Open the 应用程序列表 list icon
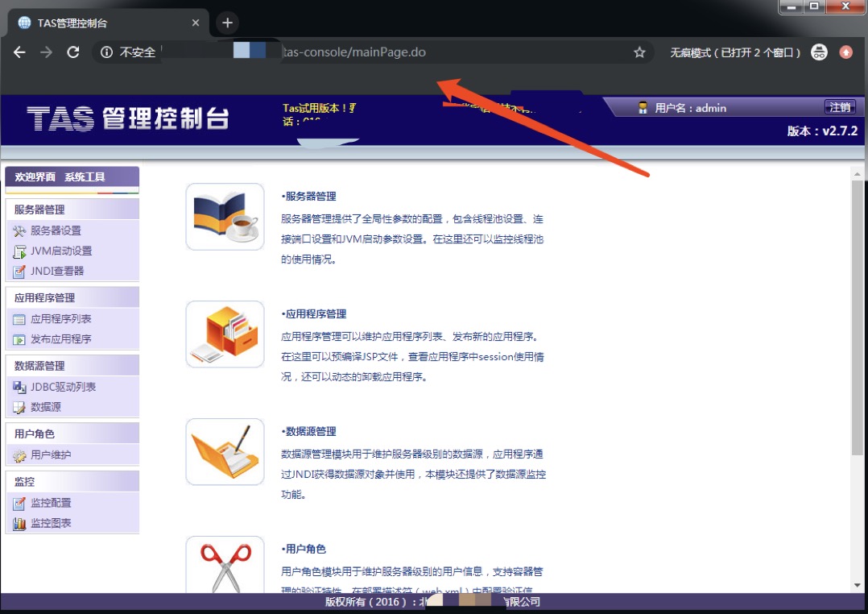Screen dimensions: 868x614 pos(19,320)
